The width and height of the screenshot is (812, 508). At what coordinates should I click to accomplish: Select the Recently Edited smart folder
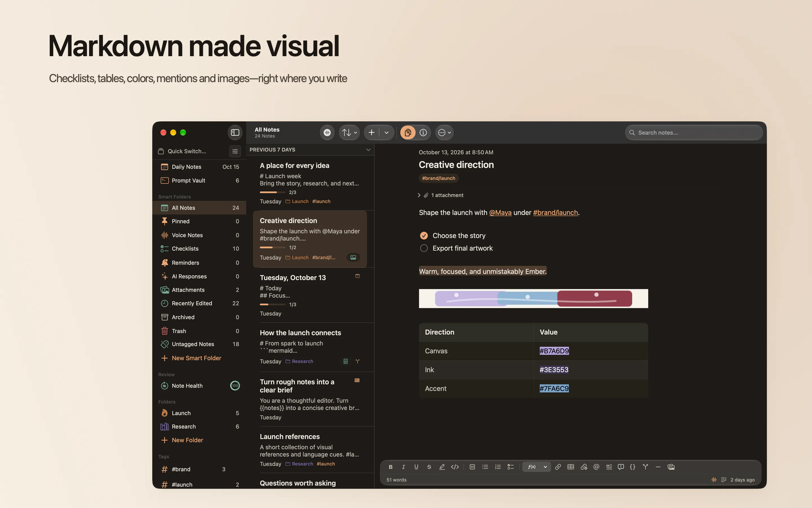[200, 303]
